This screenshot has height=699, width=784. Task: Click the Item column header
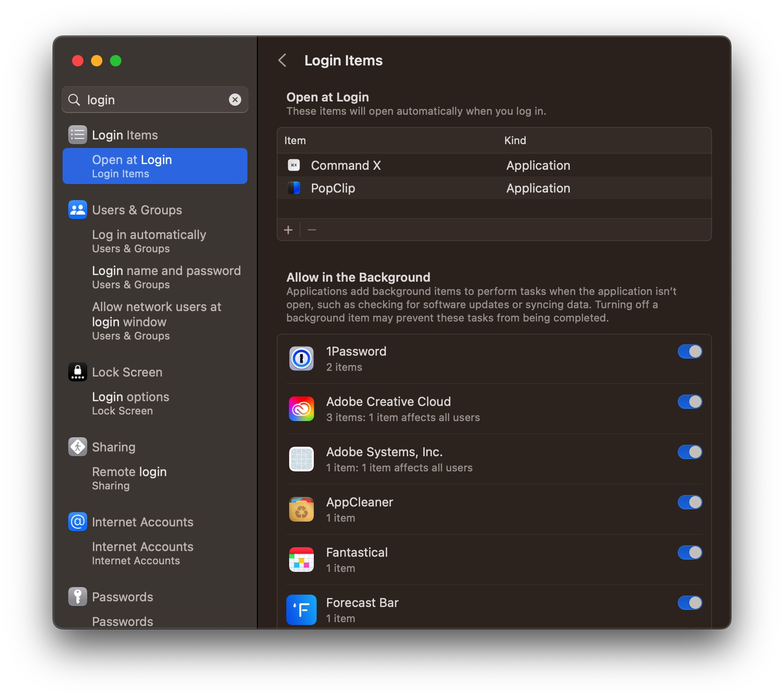point(295,140)
